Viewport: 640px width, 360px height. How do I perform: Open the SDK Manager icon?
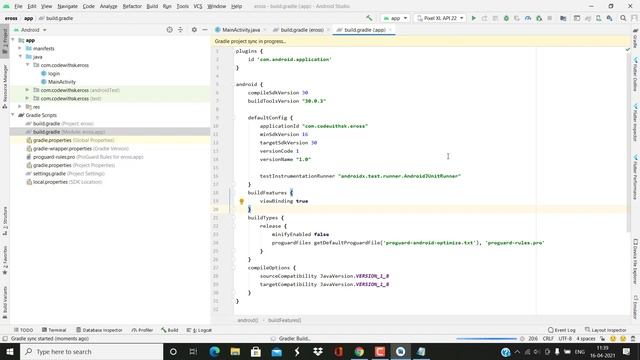(609, 18)
